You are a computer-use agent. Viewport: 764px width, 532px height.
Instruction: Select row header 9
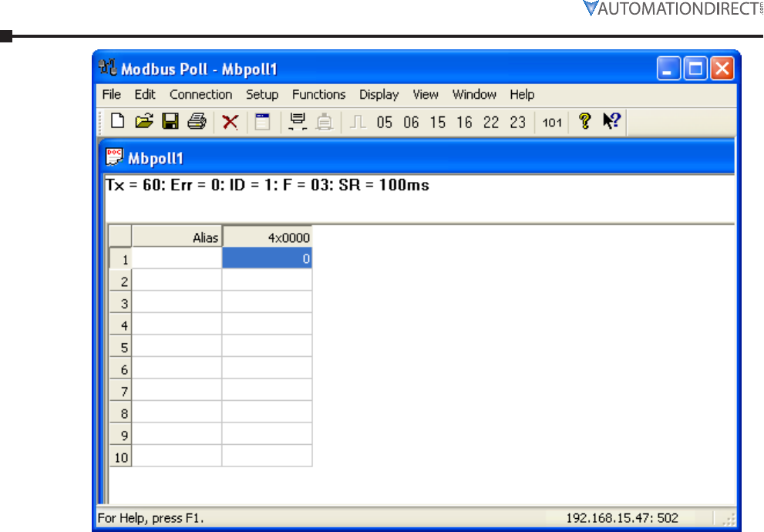point(120,433)
